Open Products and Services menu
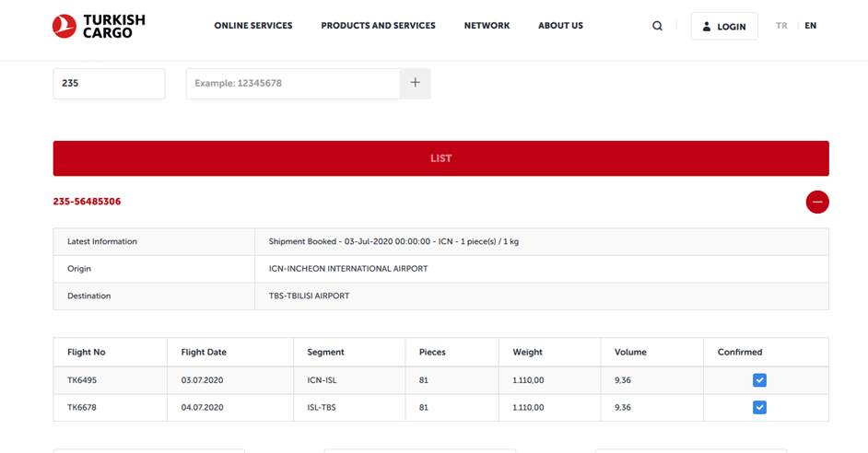The image size is (868, 453). (378, 26)
